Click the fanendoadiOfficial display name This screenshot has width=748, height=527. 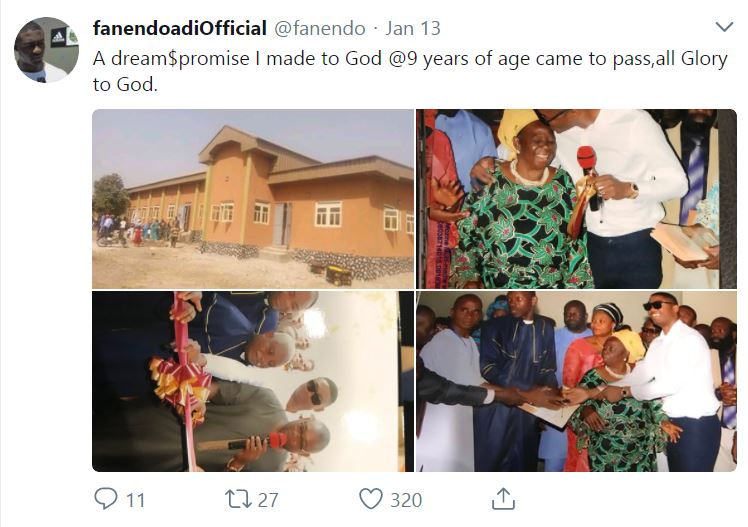[x=179, y=27]
